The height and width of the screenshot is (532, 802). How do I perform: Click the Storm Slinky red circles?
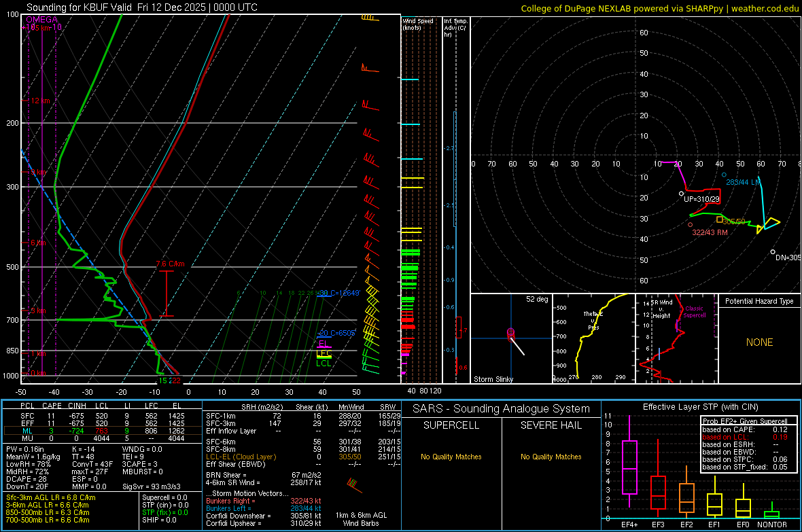pyautogui.click(x=510, y=334)
